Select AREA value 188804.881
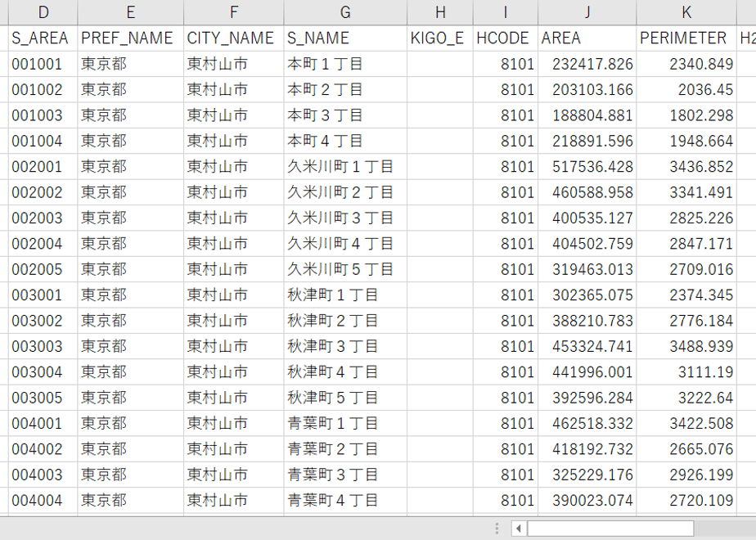The height and width of the screenshot is (540, 756). pos(587,115)
